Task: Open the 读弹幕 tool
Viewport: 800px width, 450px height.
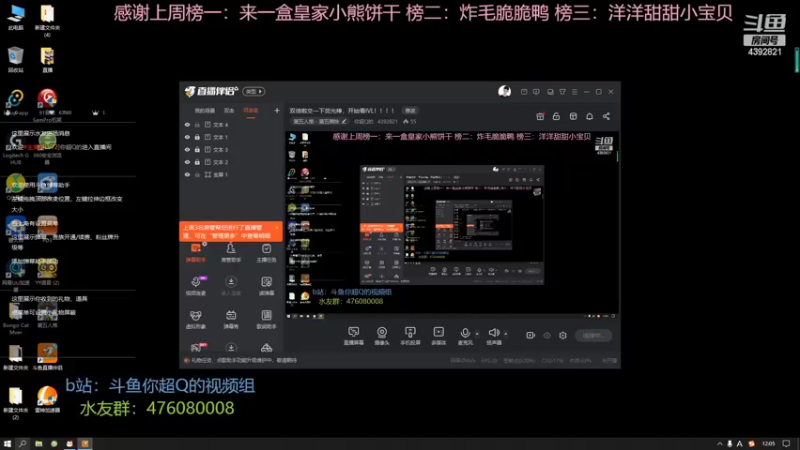Action: point(266,286)
